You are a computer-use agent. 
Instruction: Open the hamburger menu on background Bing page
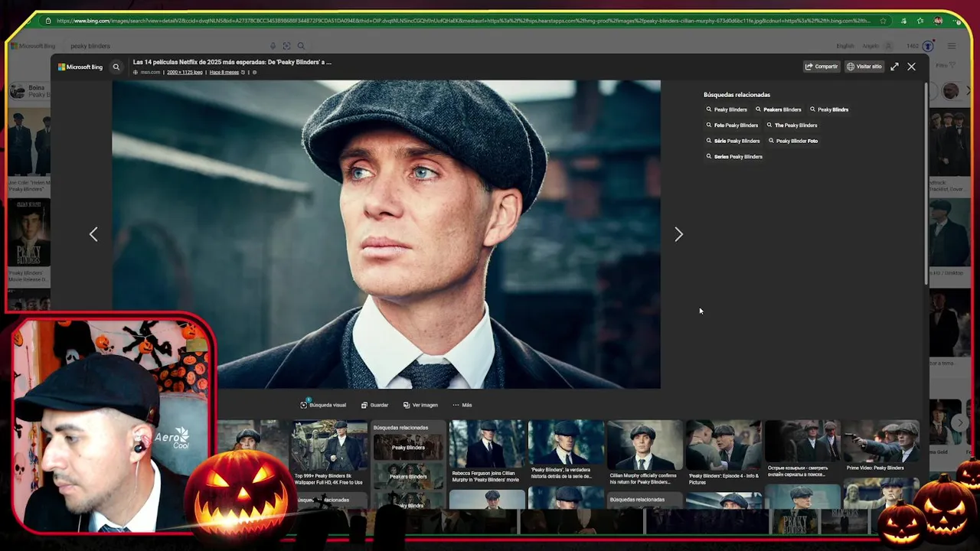coord(952,46)
